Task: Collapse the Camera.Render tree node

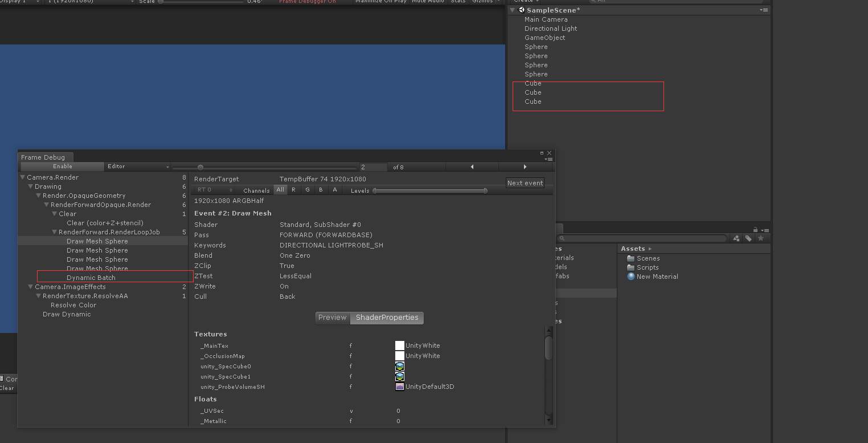Action: (23, 177)
